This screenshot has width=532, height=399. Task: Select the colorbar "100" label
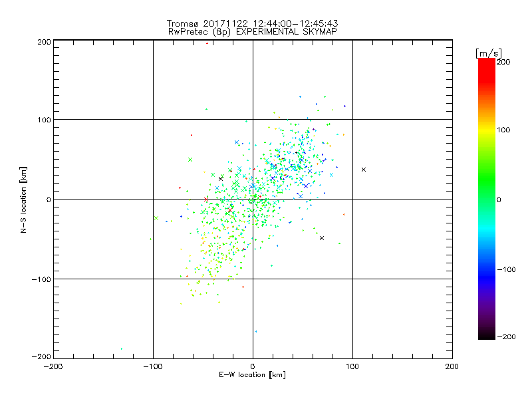pos(503,130)
